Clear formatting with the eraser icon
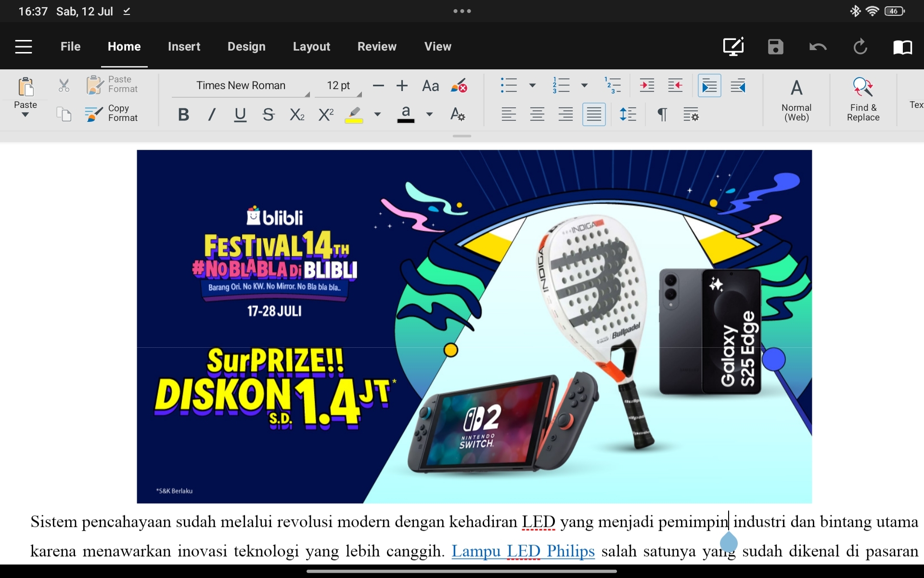Image resolution: width=924 pixels, height=578 pixels. click(x=459, y=86)
